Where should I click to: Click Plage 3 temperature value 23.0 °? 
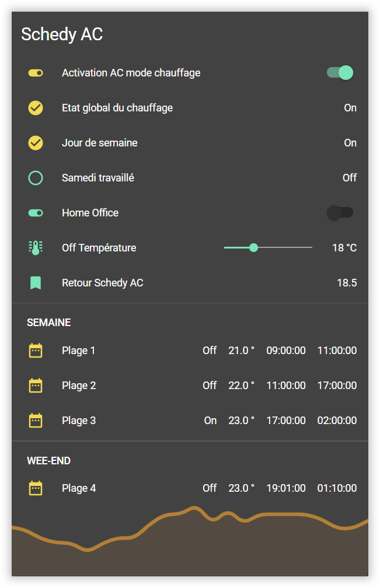coord(241,421)
